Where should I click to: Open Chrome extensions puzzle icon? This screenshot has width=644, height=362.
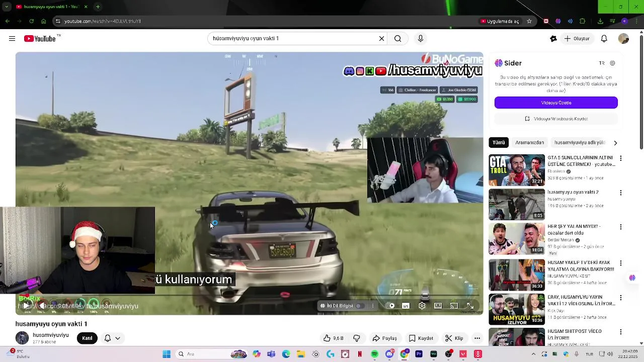[x=582, y=21]
